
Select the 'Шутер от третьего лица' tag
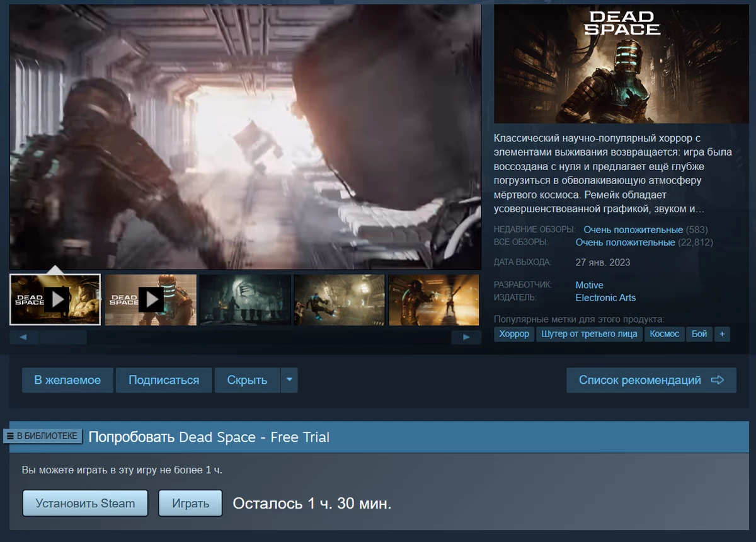pos(589,334)
